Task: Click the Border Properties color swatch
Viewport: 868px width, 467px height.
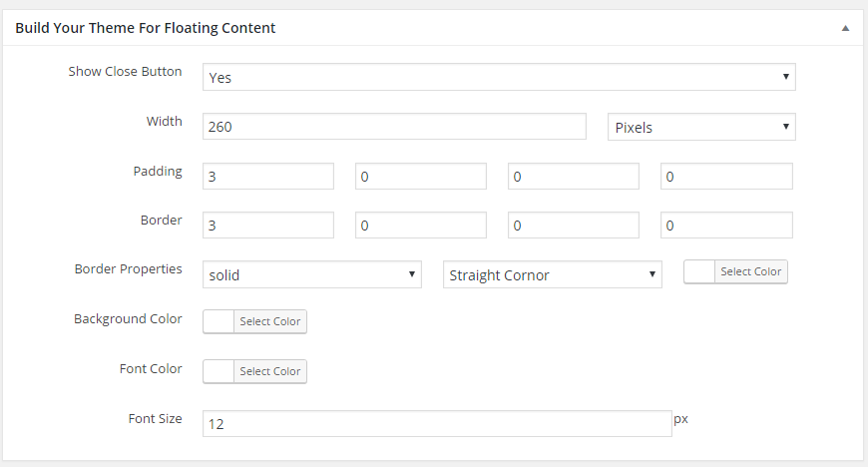Action: (699, 271)
